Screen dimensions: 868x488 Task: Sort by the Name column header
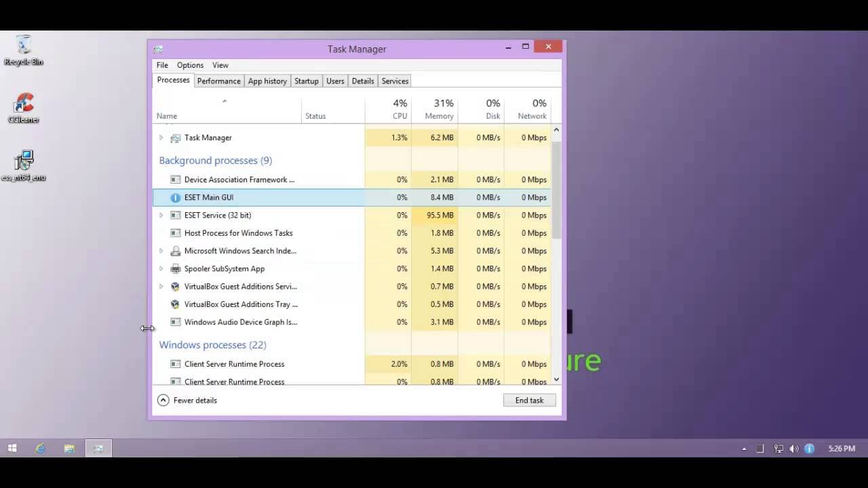click(227, 110)
